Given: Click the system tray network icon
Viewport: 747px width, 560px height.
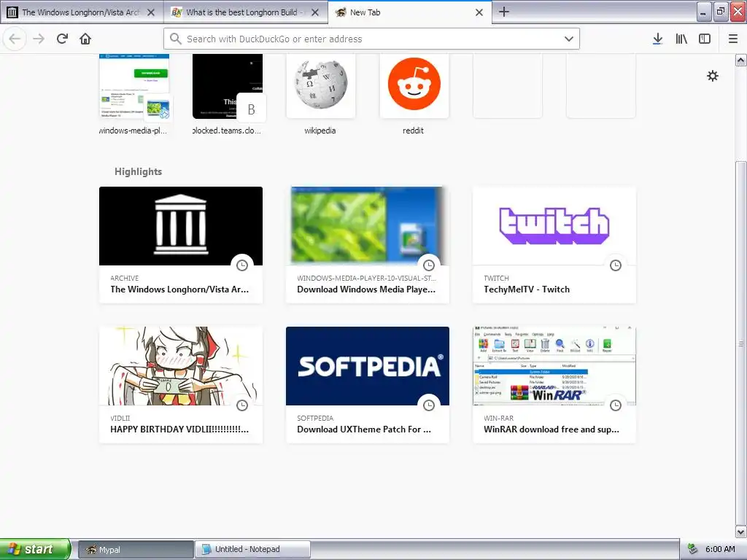Looking at the screenshot, I should [x=693, y=550].
